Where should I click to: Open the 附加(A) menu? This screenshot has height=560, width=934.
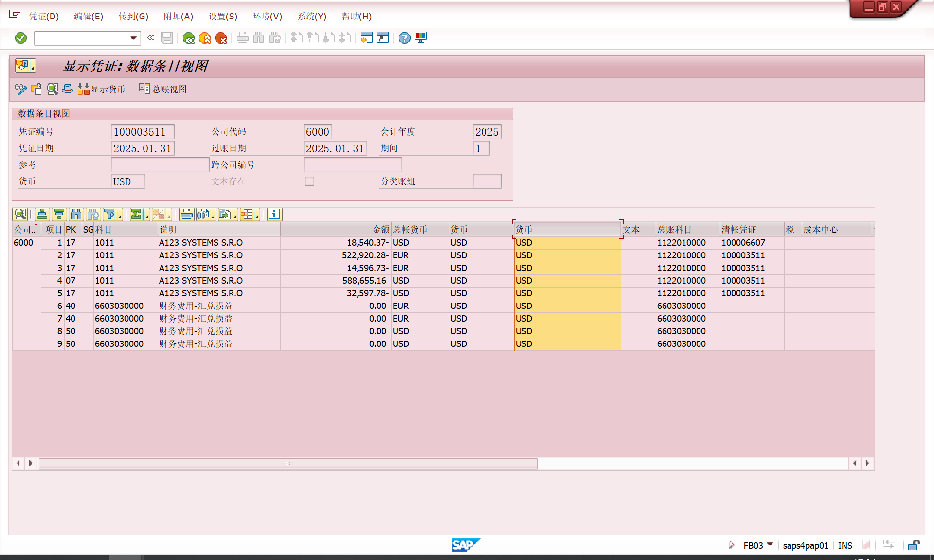point(178,17)
